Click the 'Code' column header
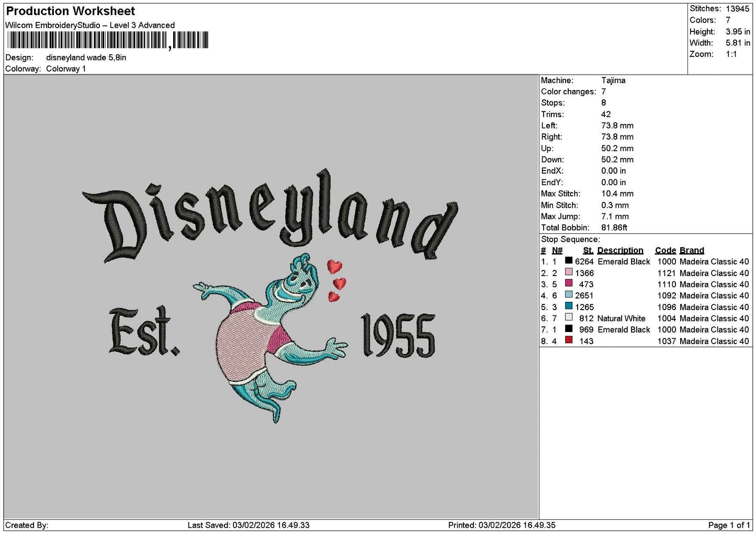This screenshot has width=756, height=534. tap(665, 251)
